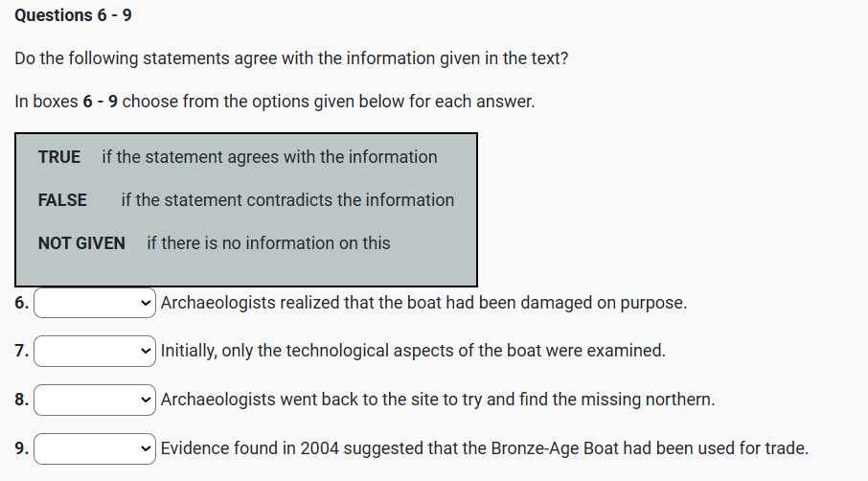The image size is (868, 481).
Task: Click the statement about evidence found in 2004
Action: [485, 447]
